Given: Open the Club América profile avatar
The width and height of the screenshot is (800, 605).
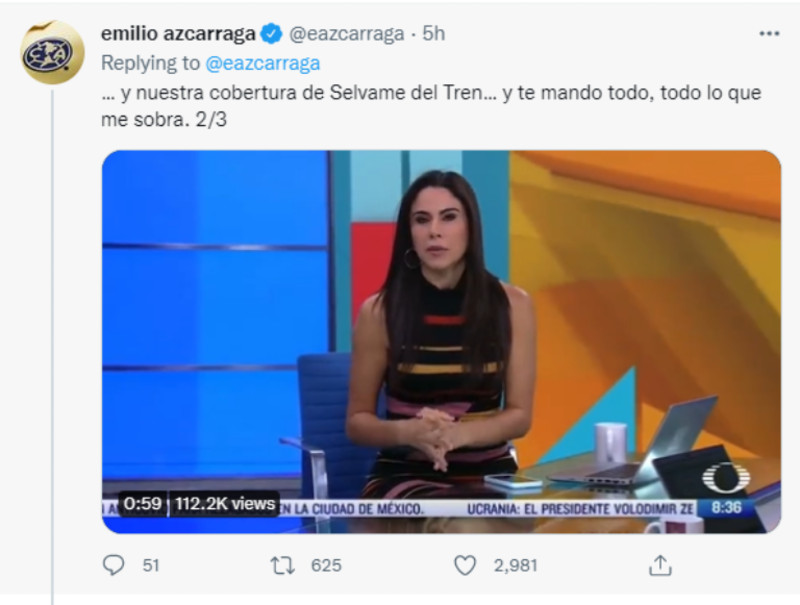Looking at the screenshot, I should click(x=52, y=53).
